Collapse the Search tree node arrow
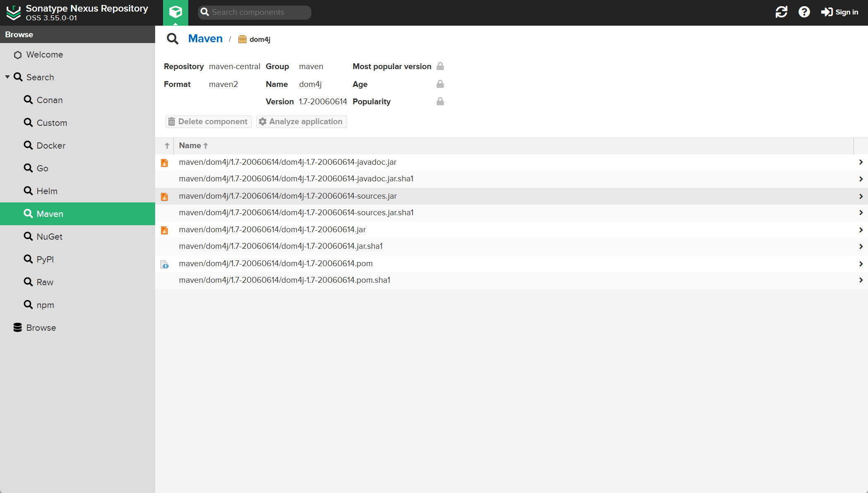The width and height of the screenshot is (868, 493). click(7, 77)
